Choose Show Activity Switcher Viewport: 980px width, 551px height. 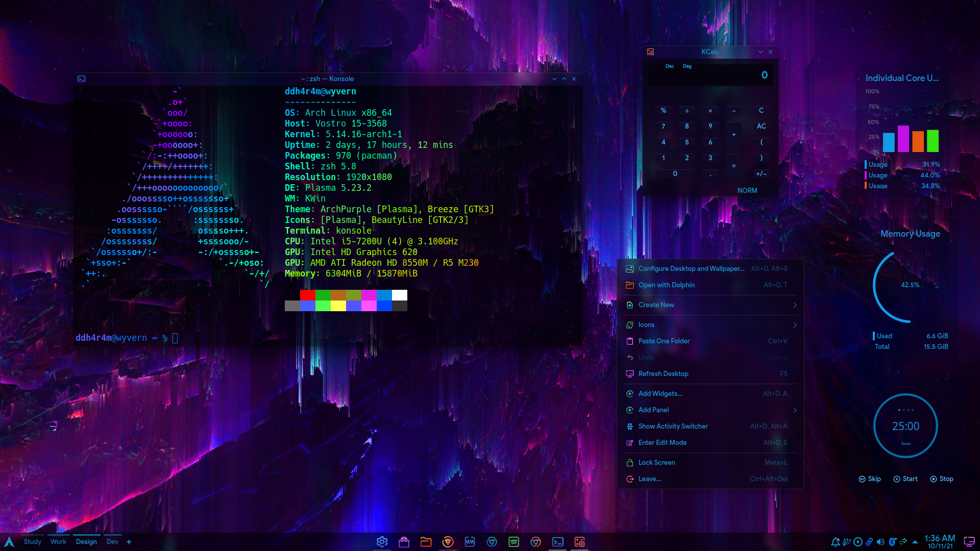(x=710, y=426)
